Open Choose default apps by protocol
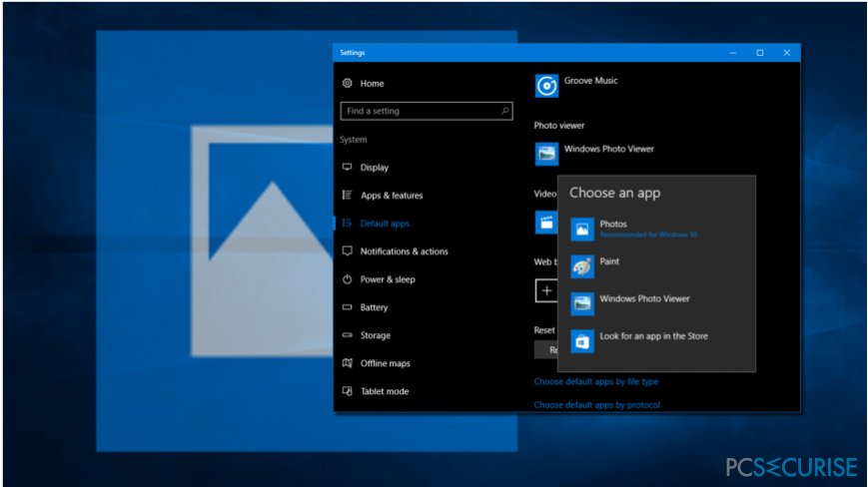The width and height of the screenshot is (868, 487). coord(596,404)
